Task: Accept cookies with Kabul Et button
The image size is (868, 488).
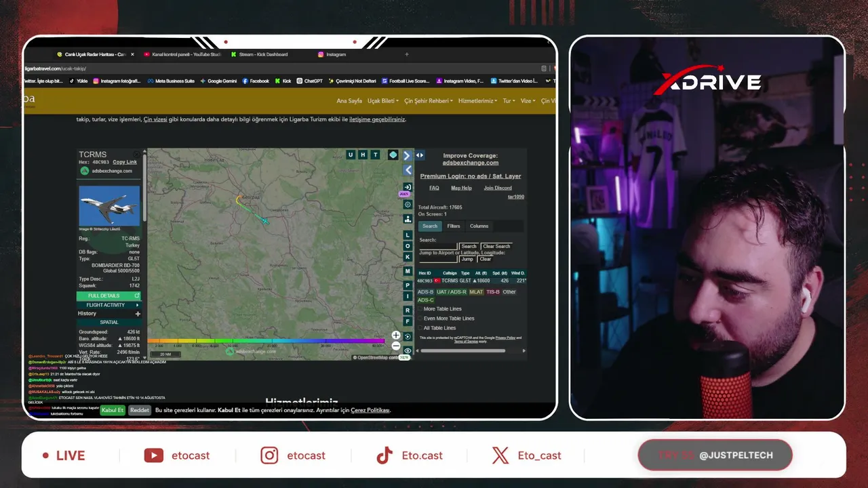Action: (113, 410)
